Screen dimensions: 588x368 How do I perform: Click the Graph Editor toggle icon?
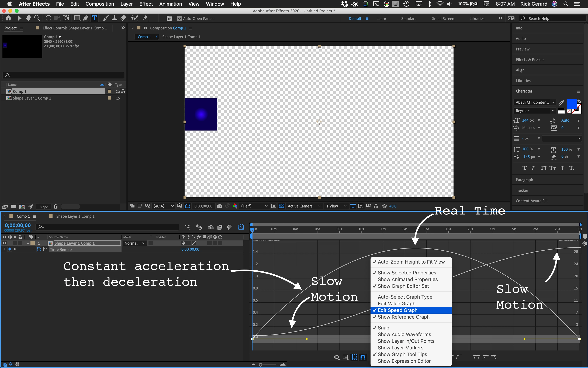241,227
